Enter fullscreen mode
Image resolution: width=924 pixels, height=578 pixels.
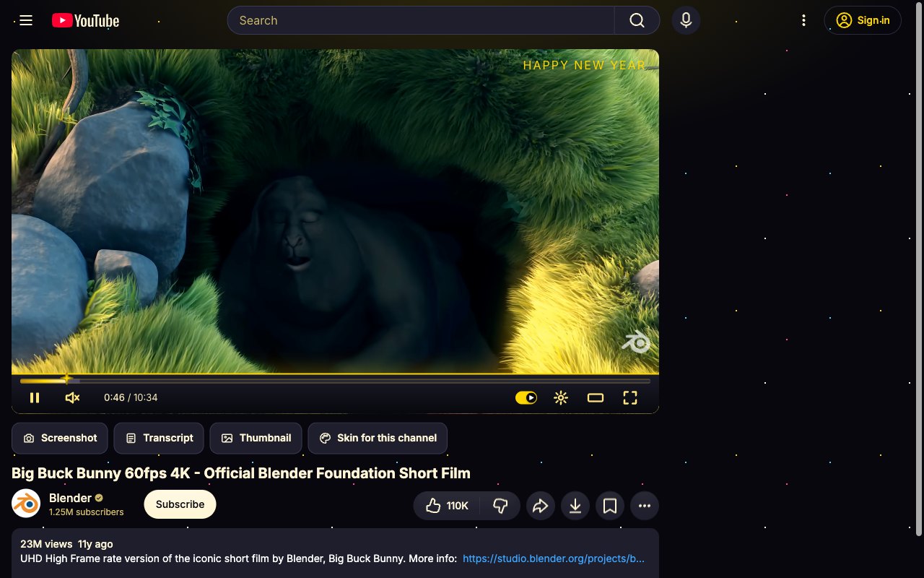pos(630,397)
